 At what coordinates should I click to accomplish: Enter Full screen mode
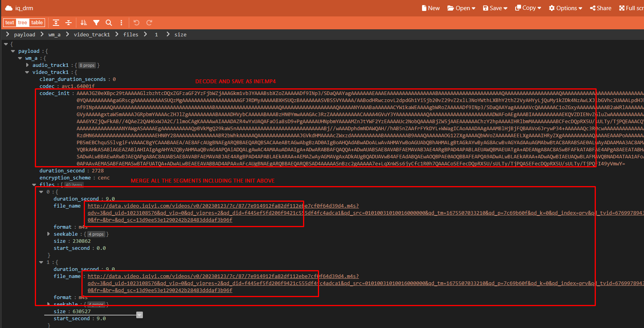631,8
